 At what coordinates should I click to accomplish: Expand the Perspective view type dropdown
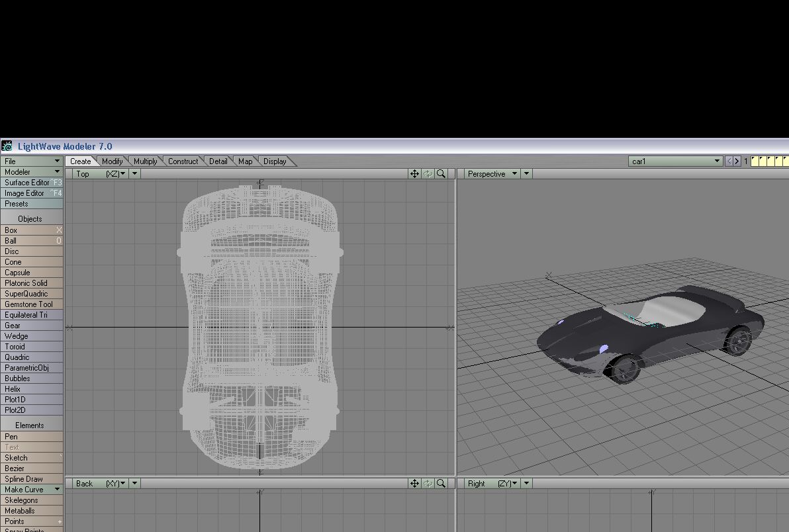coord(492,174)
